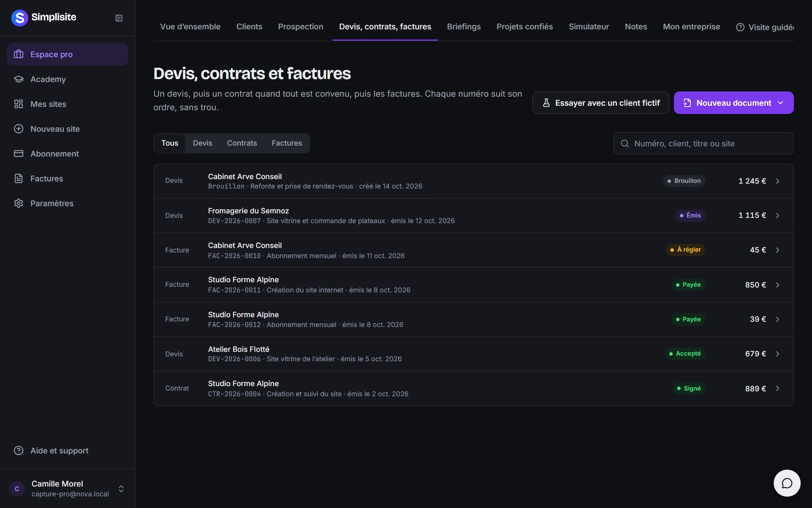Open Abonnement card icon

click(x=18, y=154)
